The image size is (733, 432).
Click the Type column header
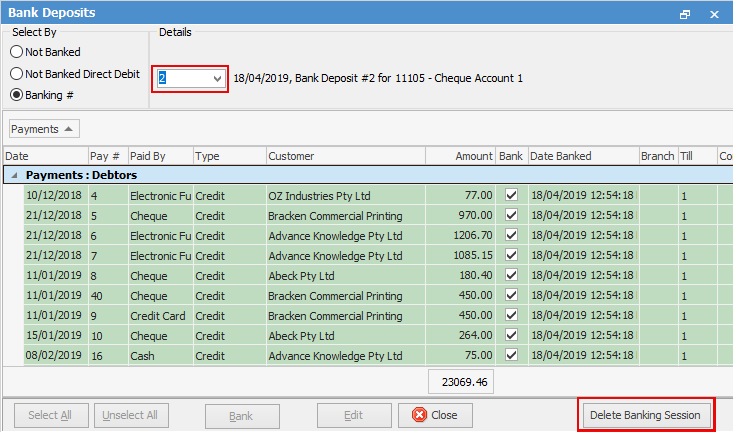point(230,156)
